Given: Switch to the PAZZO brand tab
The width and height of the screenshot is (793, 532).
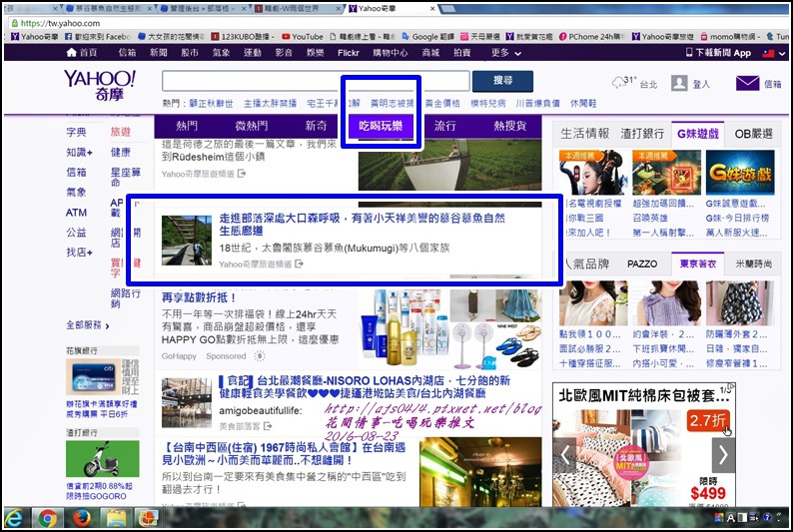Looking at the screenshot, I should 642,264.
